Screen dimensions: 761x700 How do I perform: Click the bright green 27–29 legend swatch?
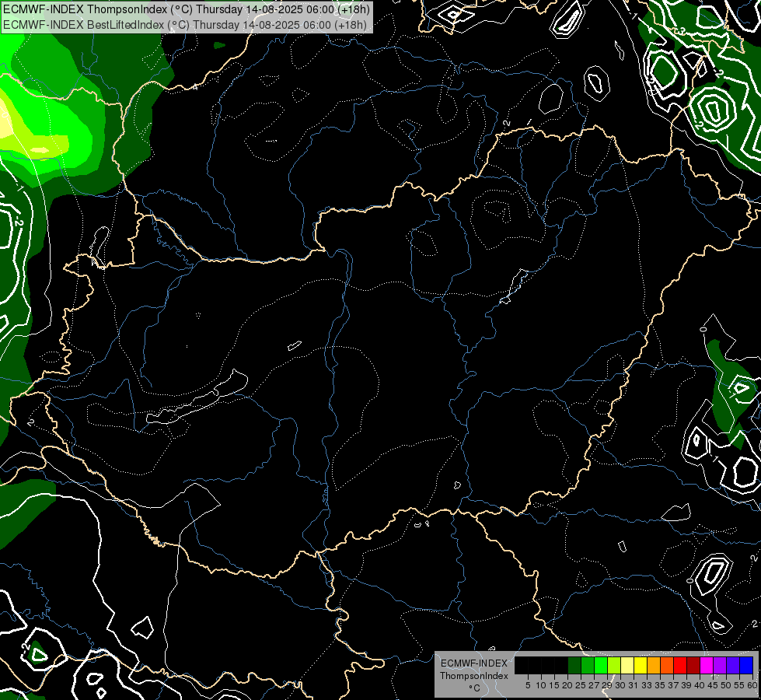(601, 665)
